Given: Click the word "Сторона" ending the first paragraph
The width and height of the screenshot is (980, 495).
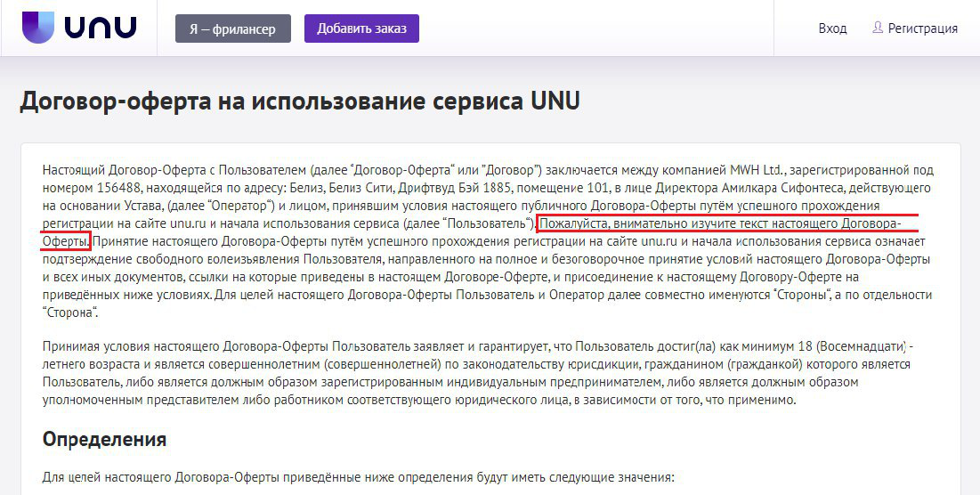Looking at the screenshot, I should coord(69,312).
